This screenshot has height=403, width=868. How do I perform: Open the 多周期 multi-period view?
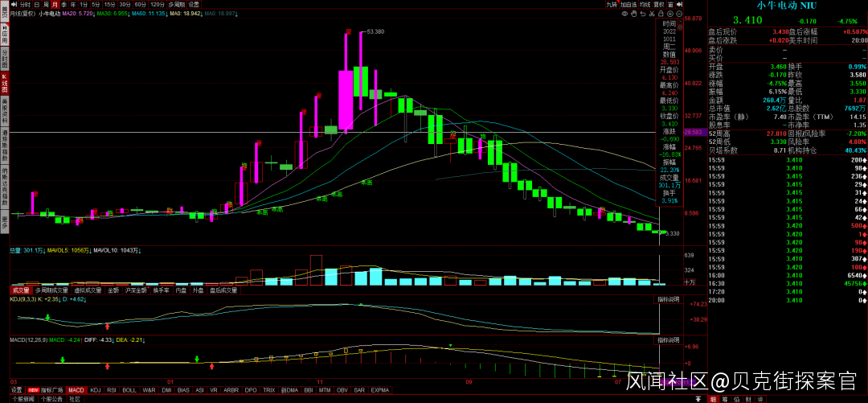pyautogui.click(x=176, y=4)
